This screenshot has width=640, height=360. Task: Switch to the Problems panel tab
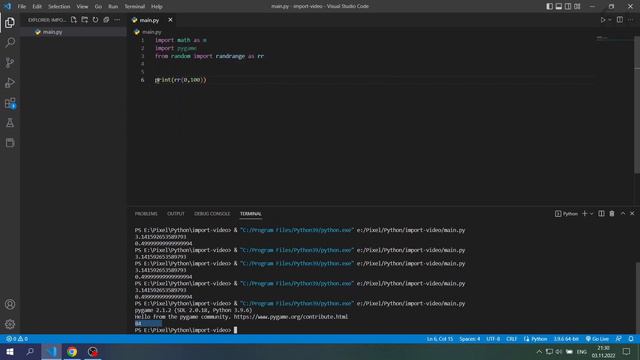146,213
